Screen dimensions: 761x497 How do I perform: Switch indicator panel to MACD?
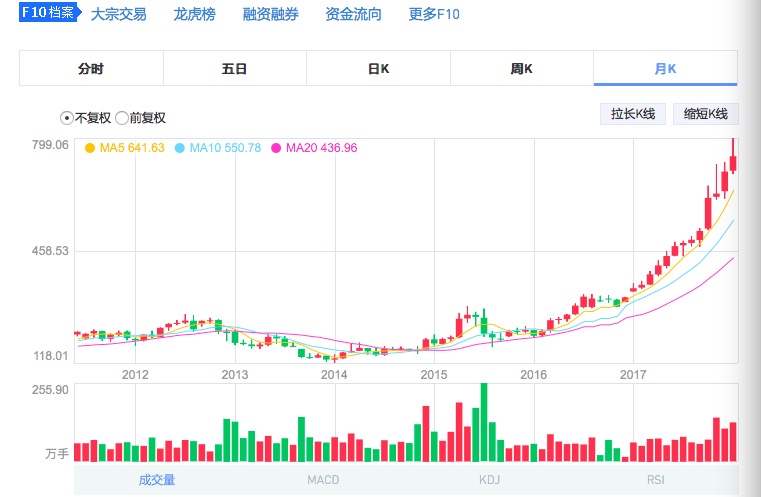(323, 480)
